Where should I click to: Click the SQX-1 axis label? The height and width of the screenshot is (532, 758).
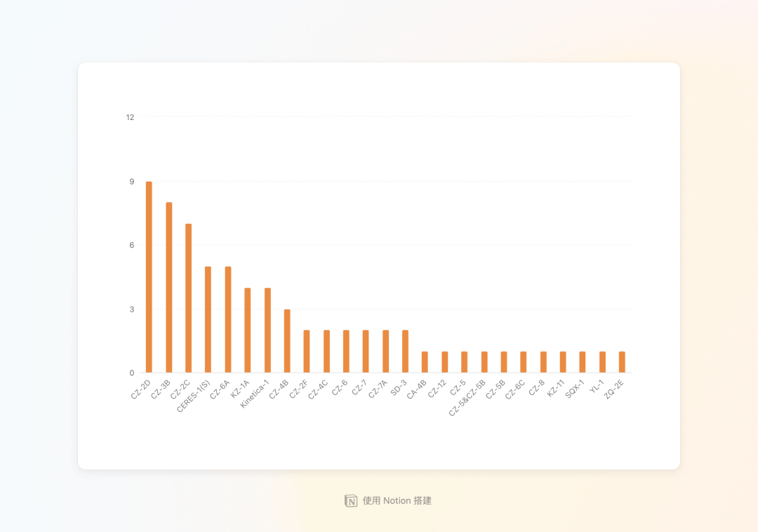coord(576,389)
